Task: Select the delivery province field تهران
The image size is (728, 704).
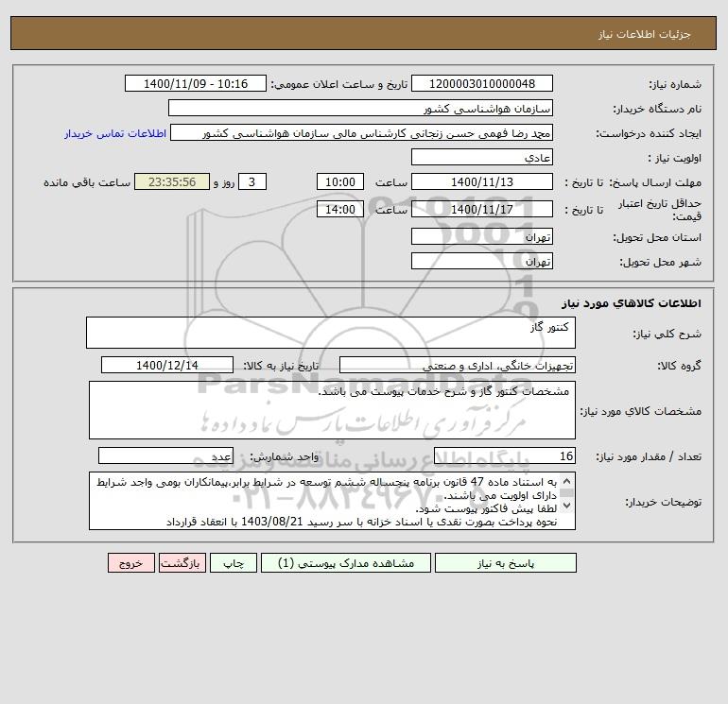Action: point(482,236)
